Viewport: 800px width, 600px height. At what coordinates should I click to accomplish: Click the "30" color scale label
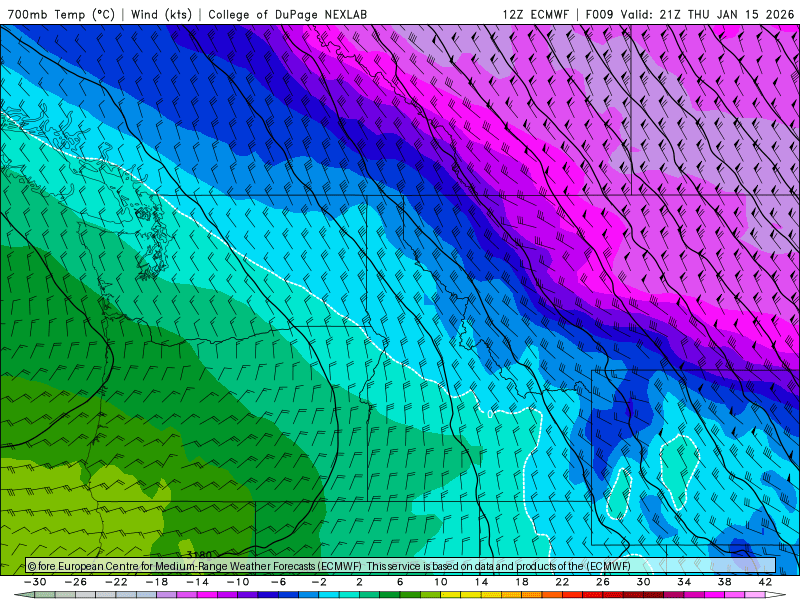click(643, 582)
